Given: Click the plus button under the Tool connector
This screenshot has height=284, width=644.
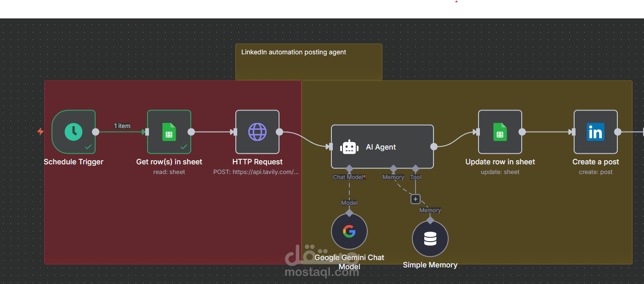Looking at the screenshot, I should click(415, 199).
